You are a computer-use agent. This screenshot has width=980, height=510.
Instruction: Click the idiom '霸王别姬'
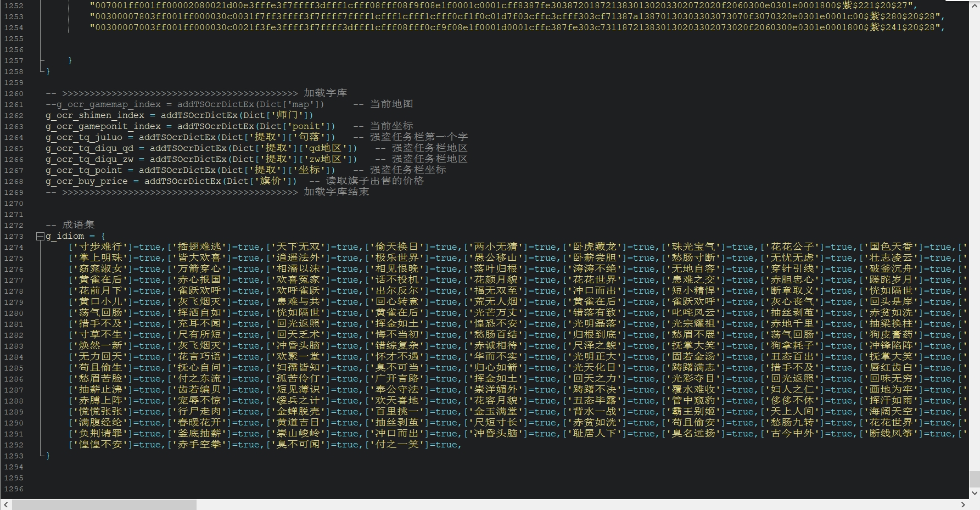click(693, 412)
